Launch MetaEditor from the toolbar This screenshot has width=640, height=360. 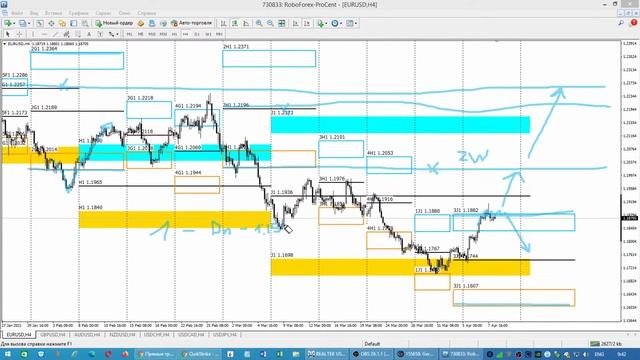tap(141, 23)
